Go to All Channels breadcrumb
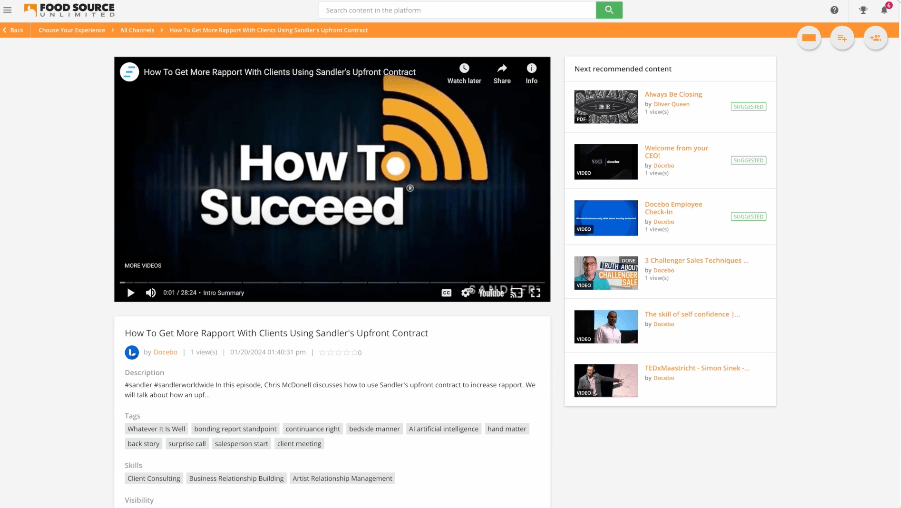The height and width of the screenshot is (508, 901). tap(137, 30)
